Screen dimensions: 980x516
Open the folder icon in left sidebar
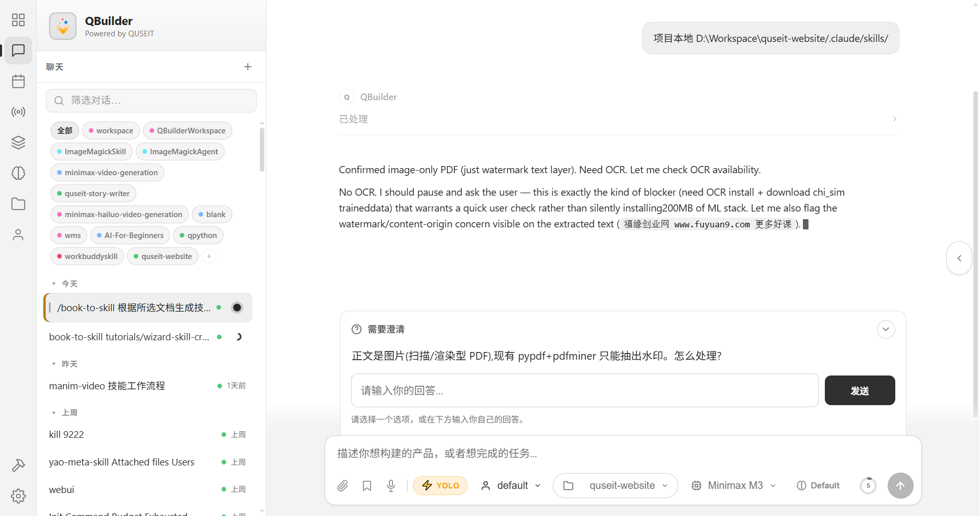(18, 204)
